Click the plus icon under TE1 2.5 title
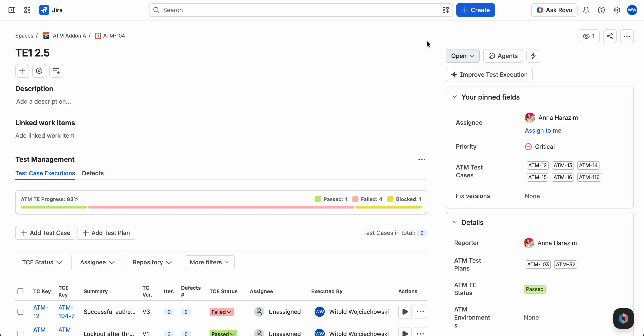Viewport: 644px width, 336px height. tap(22, 71)
